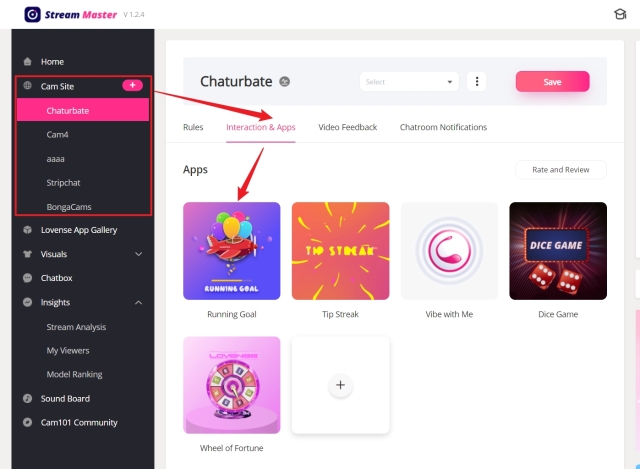
Task: Click the Save button
Action: click(552, 82)
